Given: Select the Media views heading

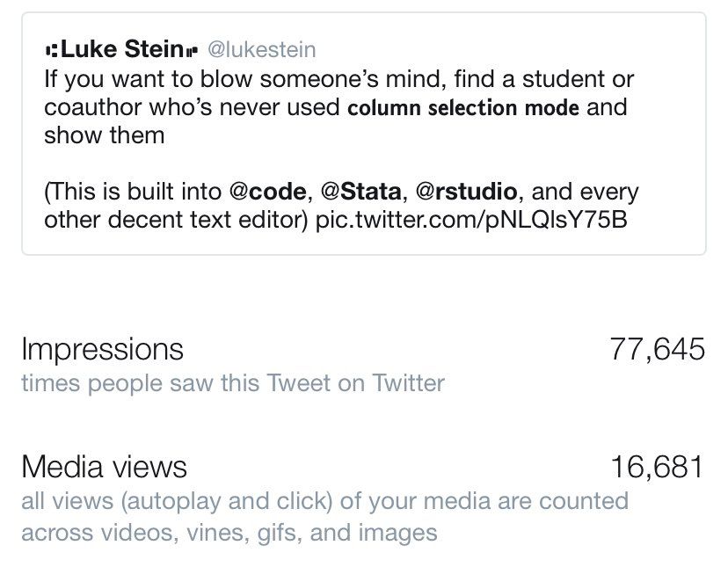Looking at the screenshot, I should [x=104, y=467].
